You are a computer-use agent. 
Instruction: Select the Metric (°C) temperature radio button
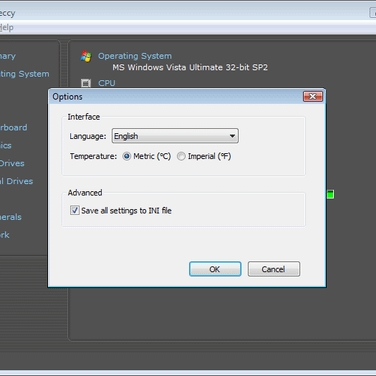point(127,156)
